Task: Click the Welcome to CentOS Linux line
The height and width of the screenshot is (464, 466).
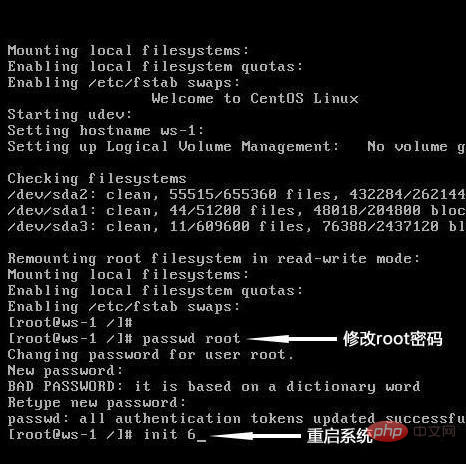Action: (x=255, y=98)
